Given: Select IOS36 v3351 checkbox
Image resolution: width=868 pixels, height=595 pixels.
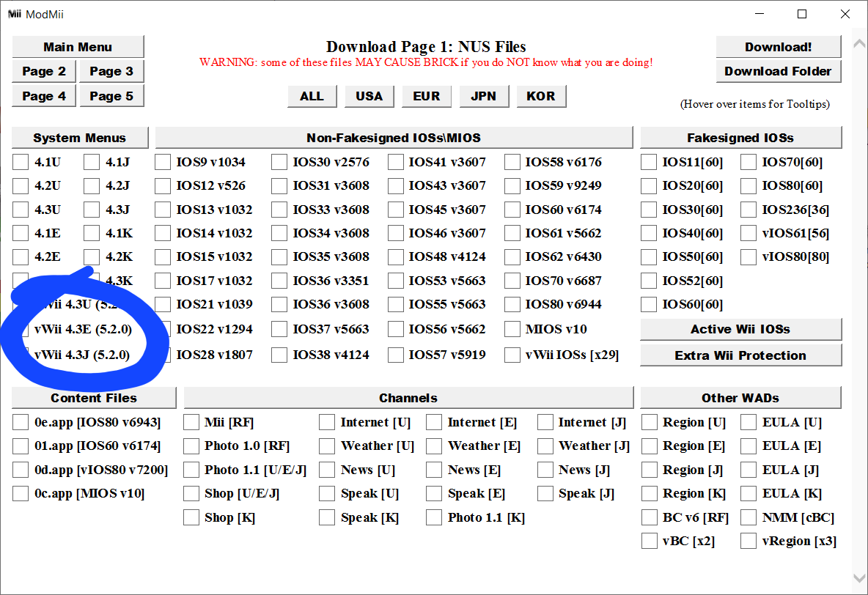Looking at the screenshot, I should point(279,281).
